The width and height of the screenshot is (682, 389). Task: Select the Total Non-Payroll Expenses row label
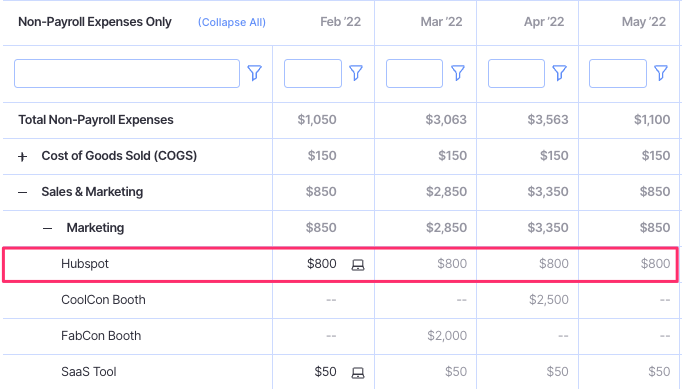(96, 120)
